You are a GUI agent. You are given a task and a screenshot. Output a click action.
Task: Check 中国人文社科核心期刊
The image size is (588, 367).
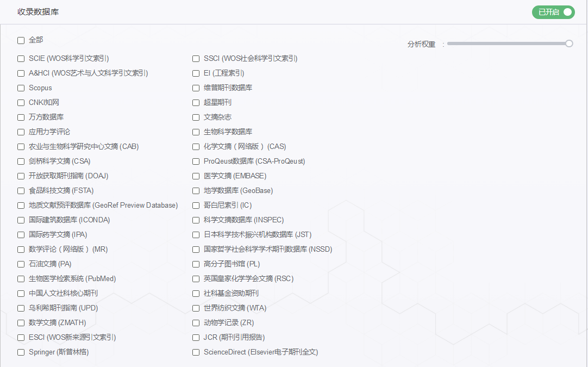(x=21, y=293)
